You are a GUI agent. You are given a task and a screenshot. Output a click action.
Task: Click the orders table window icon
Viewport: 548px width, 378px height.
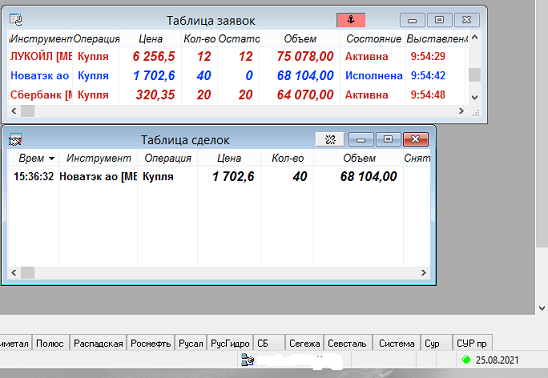pyautogui.click(x=16, y=20)
